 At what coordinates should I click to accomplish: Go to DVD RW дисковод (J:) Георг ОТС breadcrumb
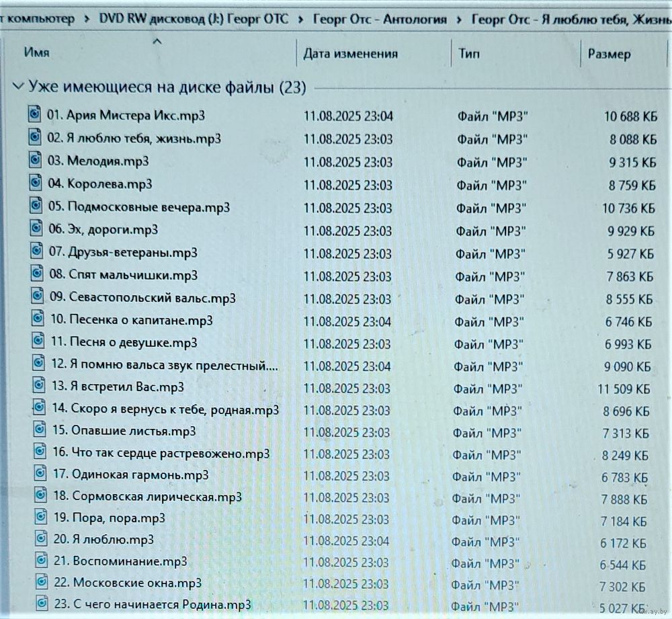194,19
